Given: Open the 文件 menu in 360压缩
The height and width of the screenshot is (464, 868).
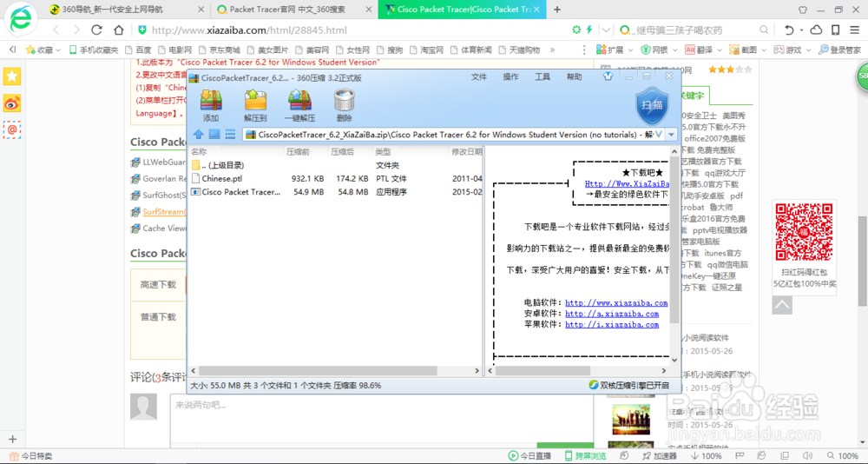Looking at the screenshot, I should point(479,76).
